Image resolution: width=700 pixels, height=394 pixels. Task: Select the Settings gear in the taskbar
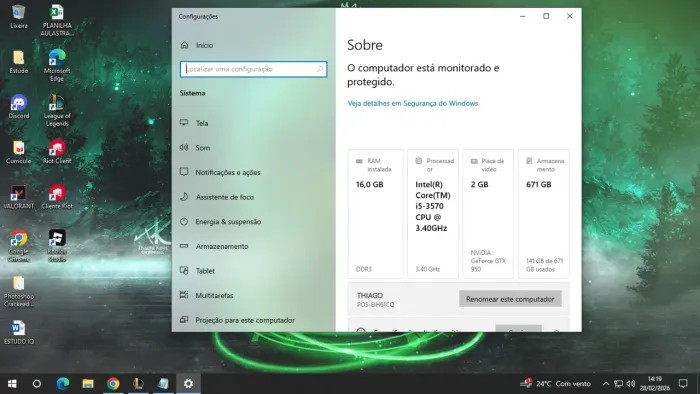(188, 383)
